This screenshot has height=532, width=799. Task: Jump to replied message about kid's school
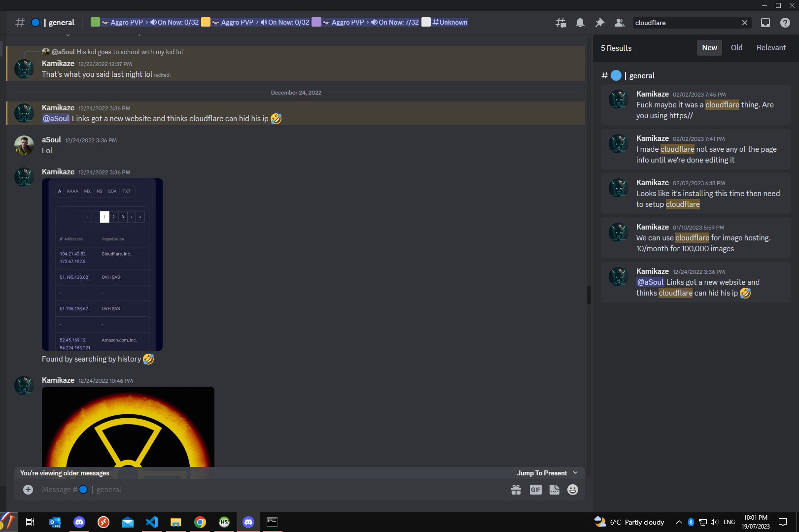(130, 52)
